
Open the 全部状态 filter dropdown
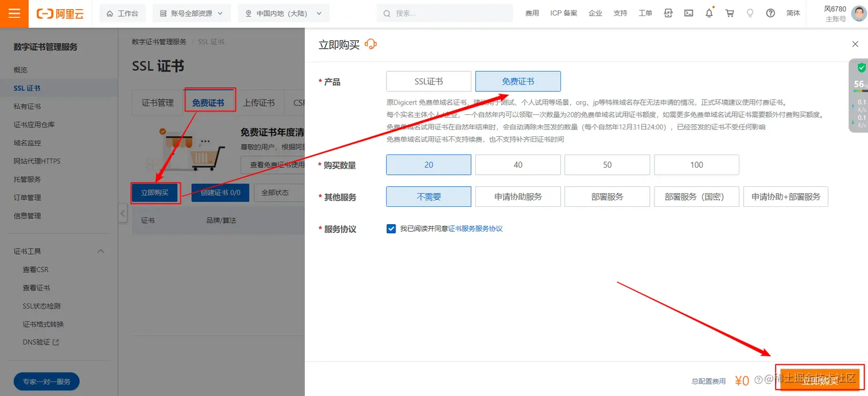tap(279, 193)
